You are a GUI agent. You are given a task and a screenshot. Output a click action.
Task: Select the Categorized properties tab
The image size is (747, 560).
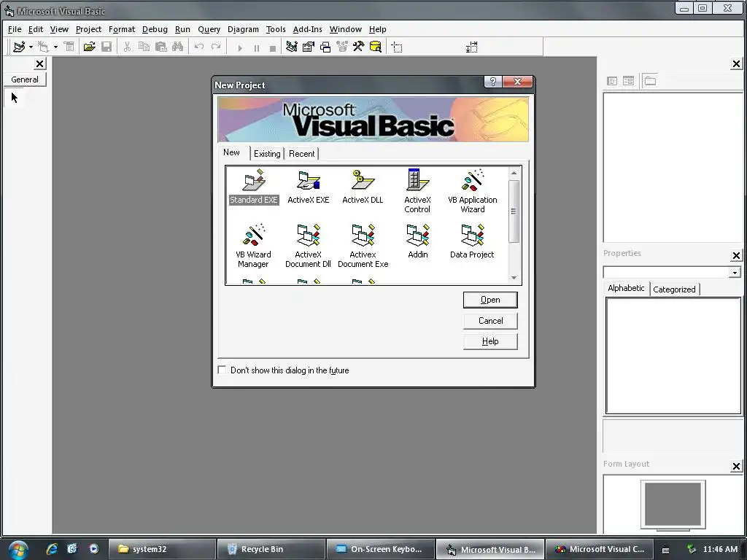674,289
